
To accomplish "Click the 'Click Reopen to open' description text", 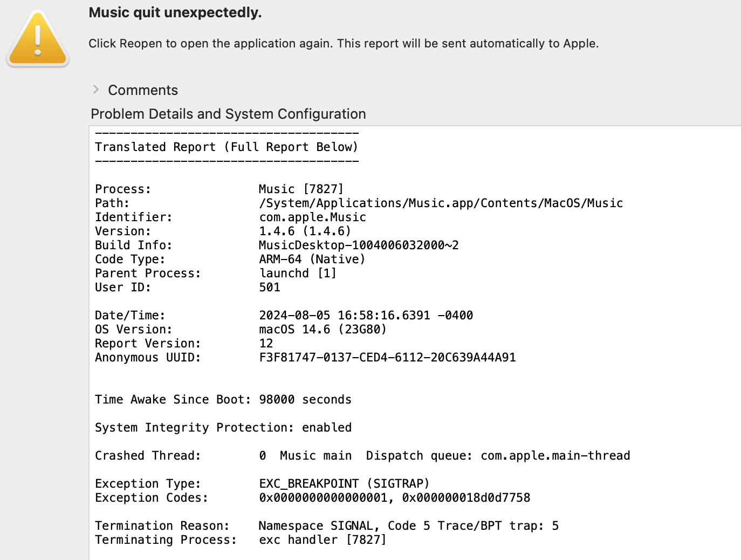I will 344,43.
